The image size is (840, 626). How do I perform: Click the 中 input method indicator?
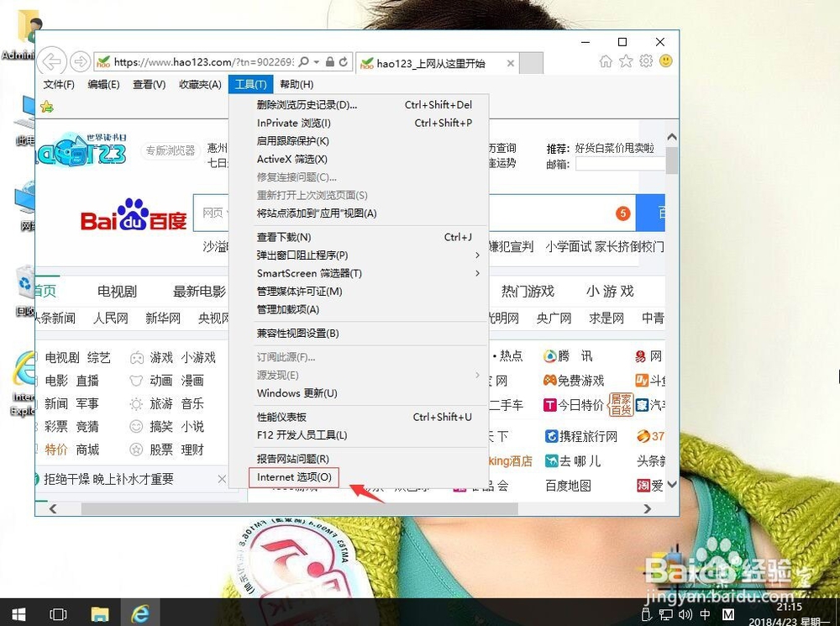[x=705, y=614]
